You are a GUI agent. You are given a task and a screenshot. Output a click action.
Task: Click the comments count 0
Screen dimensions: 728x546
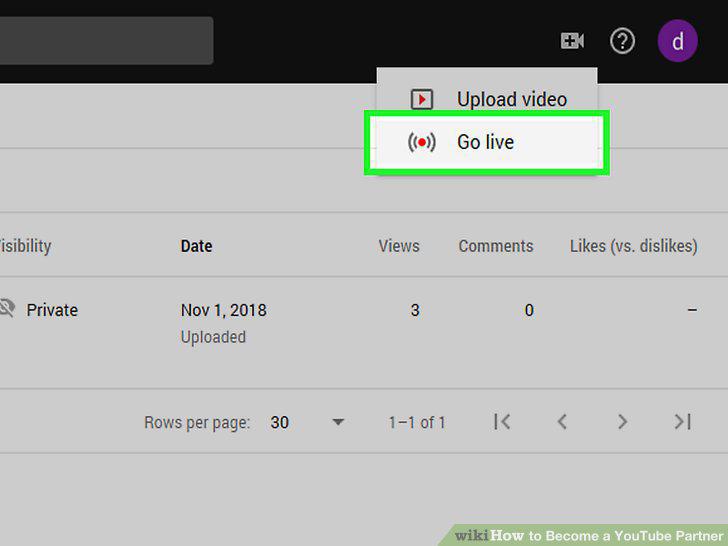click(x=529, y=310)
